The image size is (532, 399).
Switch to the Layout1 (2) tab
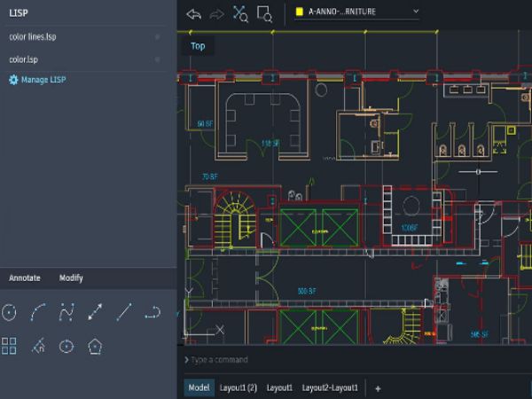(x=239, y=387)
